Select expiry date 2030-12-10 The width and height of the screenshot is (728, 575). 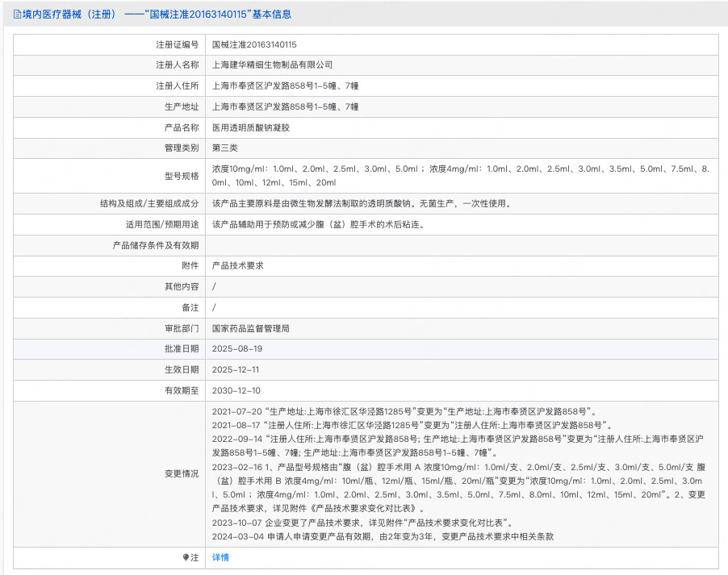[x=236, y=391]
